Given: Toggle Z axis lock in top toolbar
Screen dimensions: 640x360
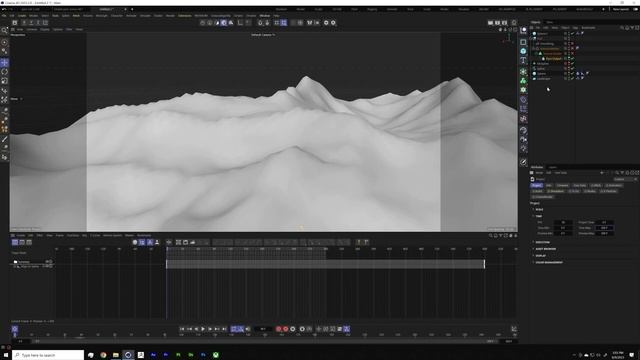Looking at the screenshot, I should tap(38, 23).
